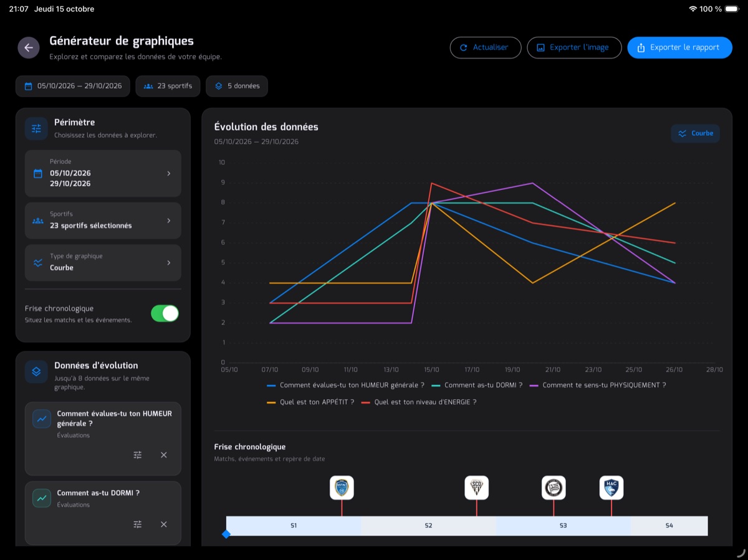Select week S2 on the timeline
Screen dimensions: 748x560
pyautogui.click(x=428, y=526)
